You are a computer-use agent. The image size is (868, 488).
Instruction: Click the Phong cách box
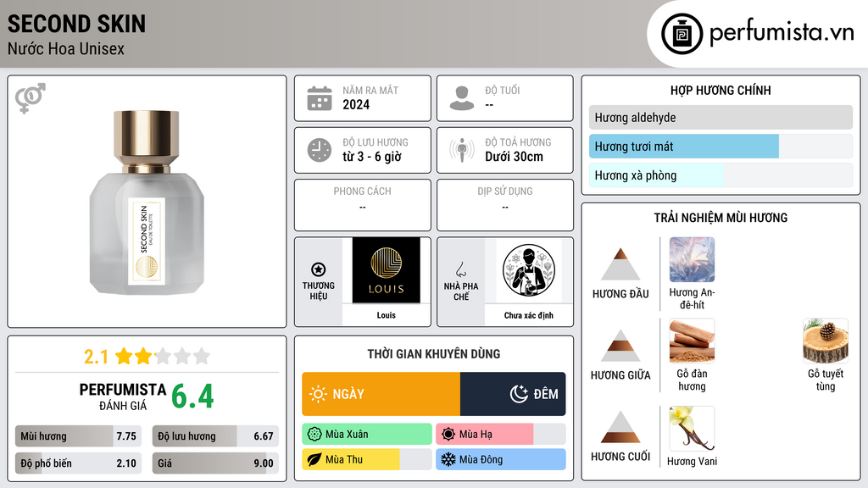pos(363,205)
